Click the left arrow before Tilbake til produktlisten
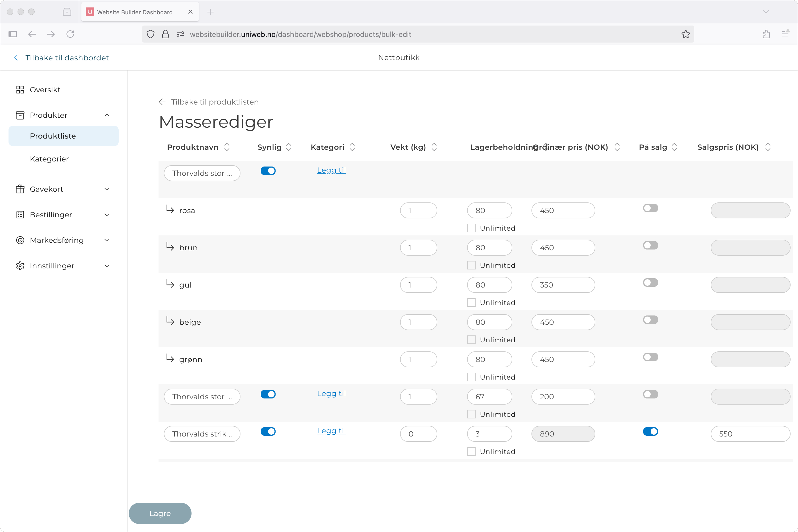 pos(162,102)
